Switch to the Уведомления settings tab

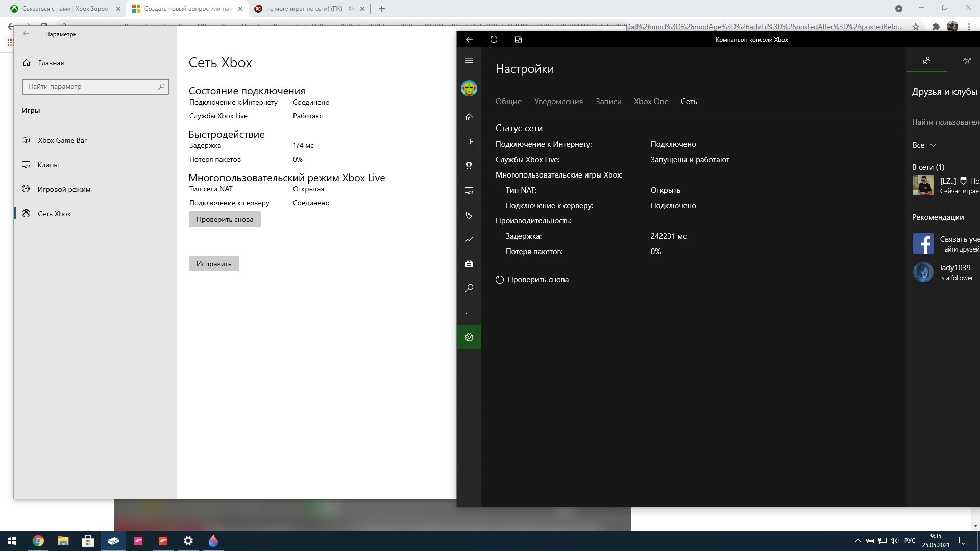coord(558,102)
